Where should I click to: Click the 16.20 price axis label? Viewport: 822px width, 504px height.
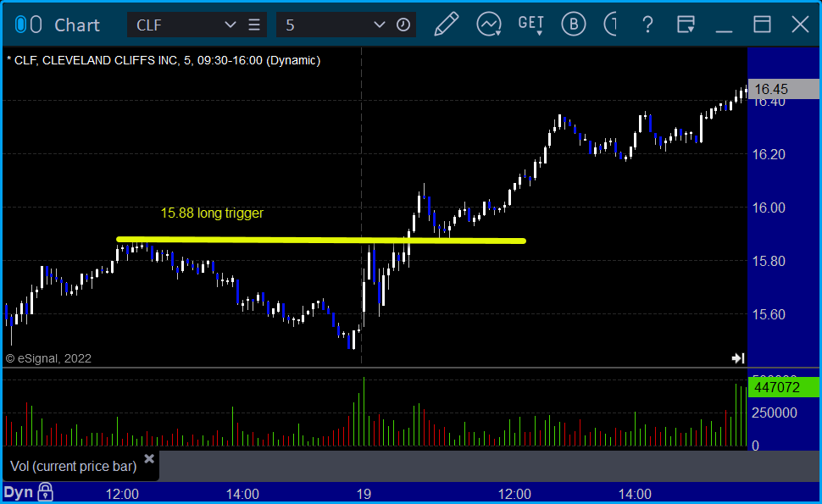tap(769, 154)
